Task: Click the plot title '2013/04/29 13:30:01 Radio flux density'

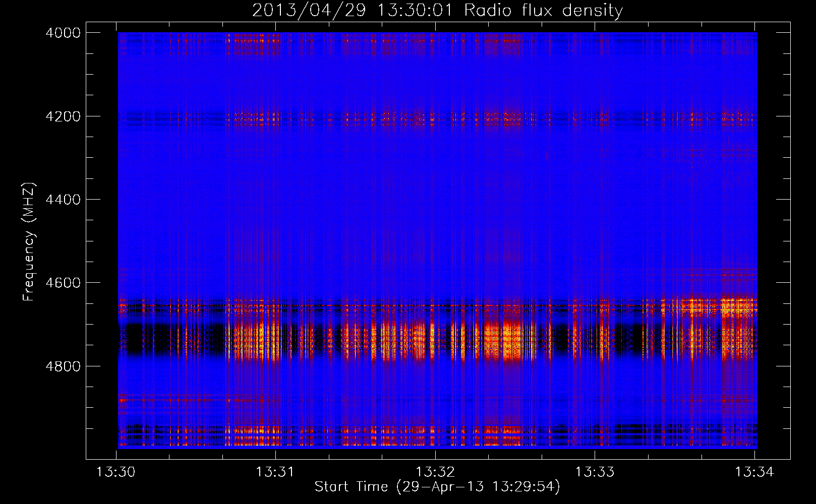Action: click(437, 10)
